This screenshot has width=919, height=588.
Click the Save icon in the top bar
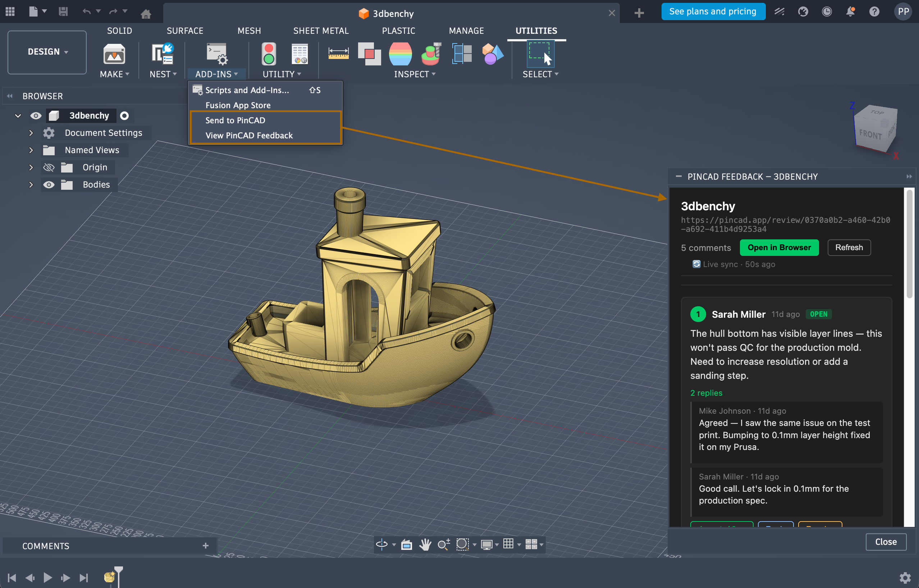point(63,12)
